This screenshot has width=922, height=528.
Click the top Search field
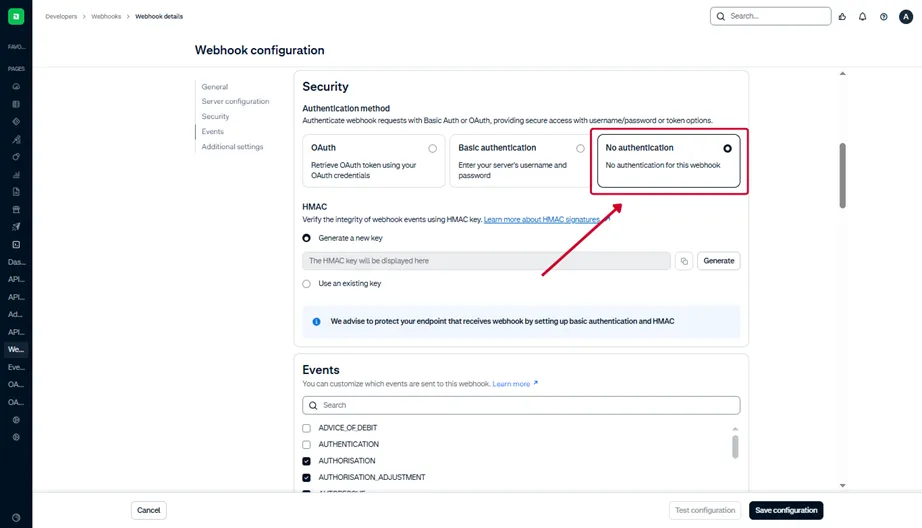click(770, 16)
